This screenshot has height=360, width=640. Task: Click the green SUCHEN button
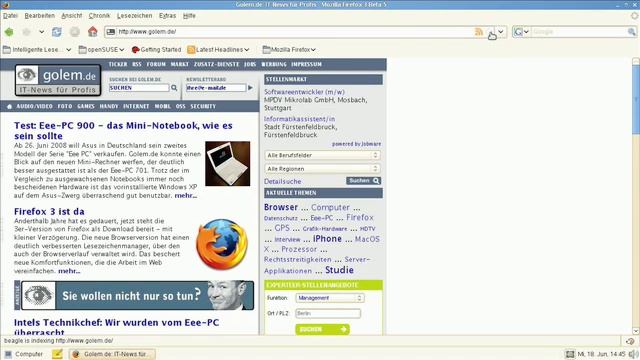point(322,329)
